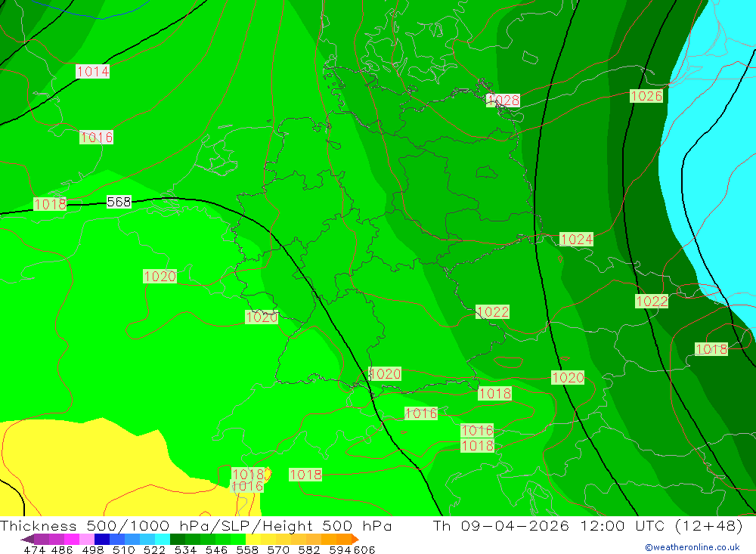Pick the dark blue legend swatch
Image resolution: width=756 pixels, height=554 pixels.
click(x=102, y=539)
